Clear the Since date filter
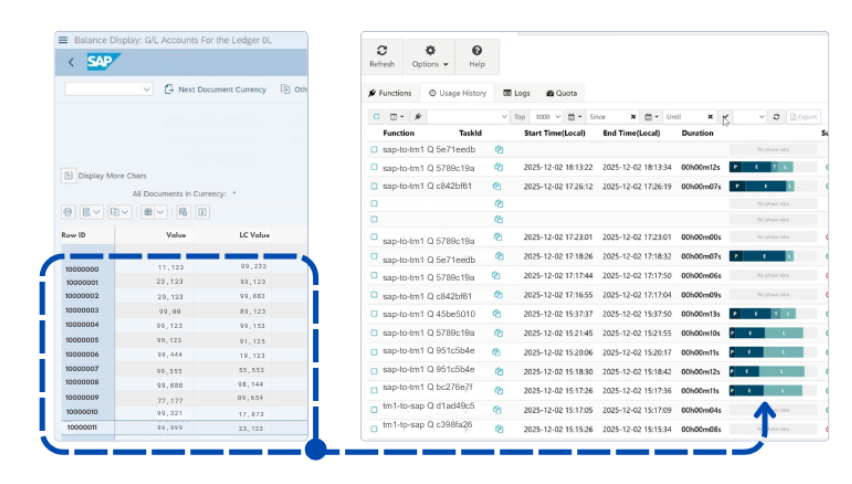Image resolution: width=852 pixels, height=484 pixels. tap(633, 117)
